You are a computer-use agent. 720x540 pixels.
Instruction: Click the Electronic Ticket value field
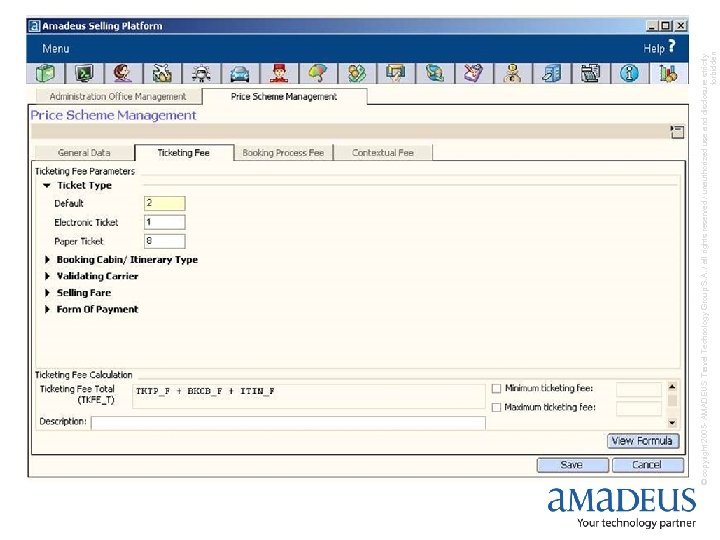(165, 222)
